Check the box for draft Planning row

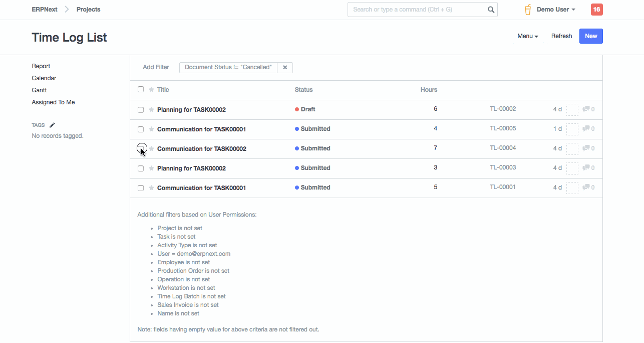pyautogui.click(x=141, y=110)
